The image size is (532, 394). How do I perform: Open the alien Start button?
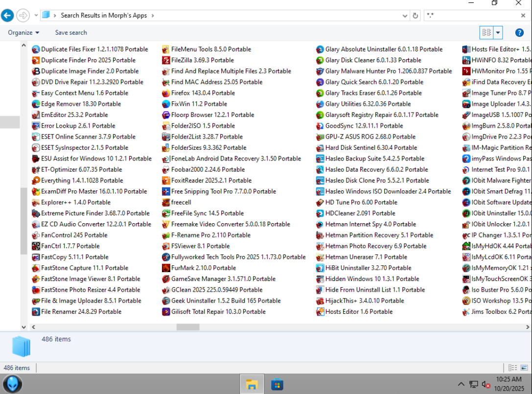click(13, 384)
